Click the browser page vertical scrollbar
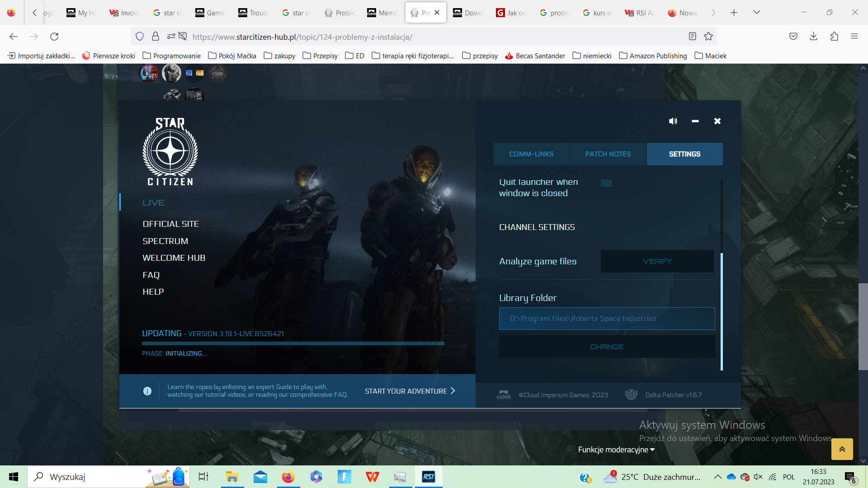This screenshot has width=868, height=488. (x=863, y=326)
